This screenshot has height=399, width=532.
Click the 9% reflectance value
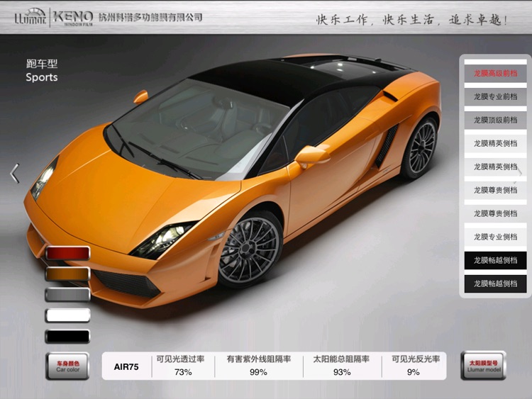click(x=414, y=372)
